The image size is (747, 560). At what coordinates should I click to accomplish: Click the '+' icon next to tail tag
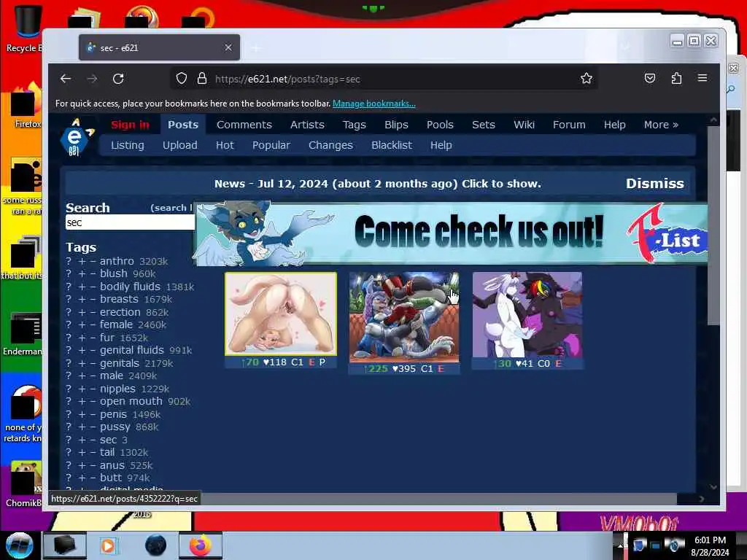pyautogui.click(x=82, y=452)
